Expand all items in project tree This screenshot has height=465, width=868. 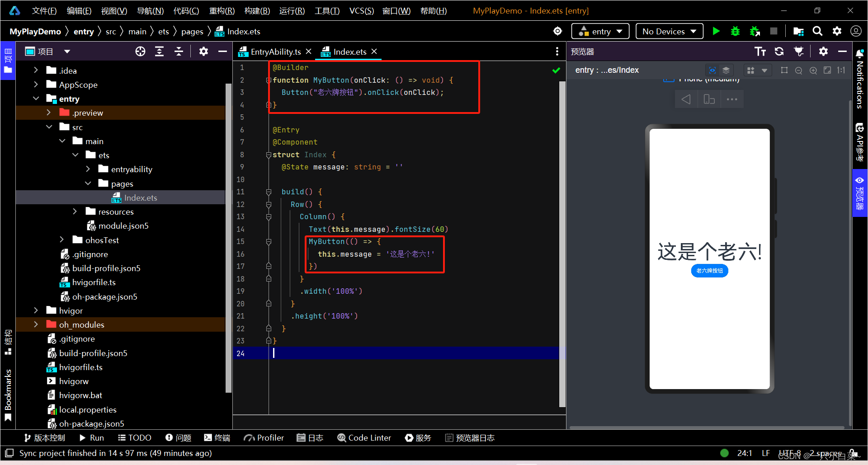(x=160, y=52)
